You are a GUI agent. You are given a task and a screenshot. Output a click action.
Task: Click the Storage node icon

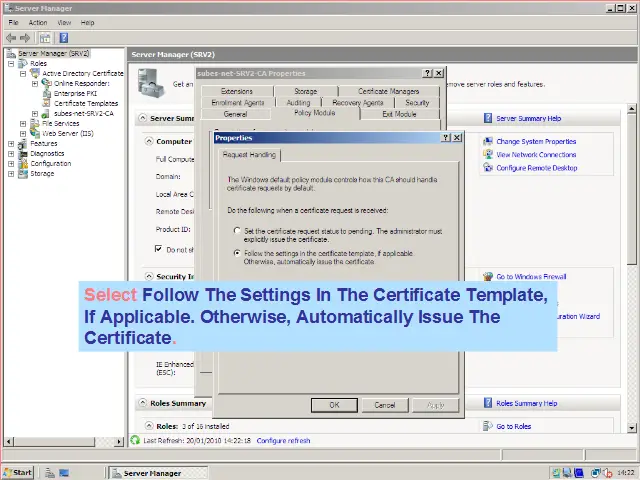[x=23, y=173]
